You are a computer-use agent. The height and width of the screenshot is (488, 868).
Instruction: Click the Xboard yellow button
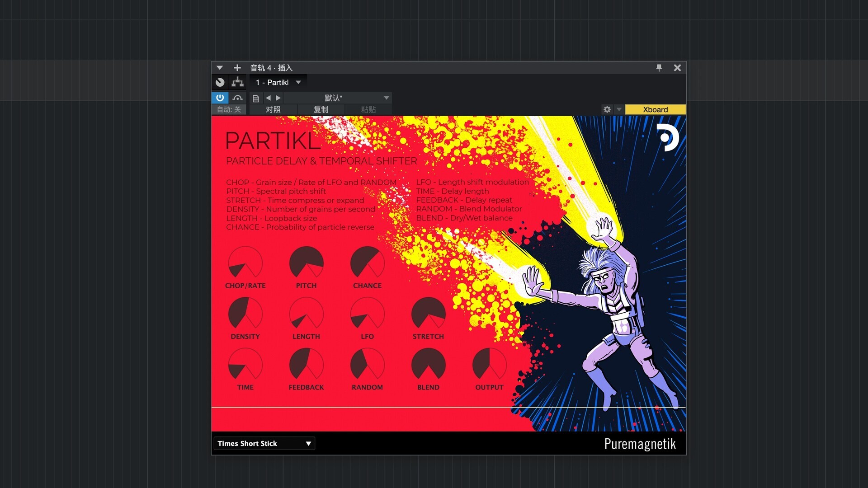tap(656, 109)
